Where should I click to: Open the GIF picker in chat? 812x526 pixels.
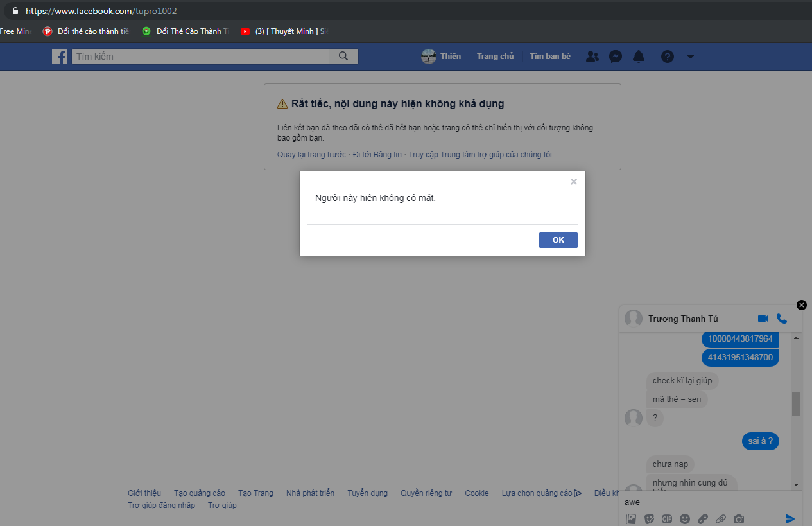click(667, 519)
